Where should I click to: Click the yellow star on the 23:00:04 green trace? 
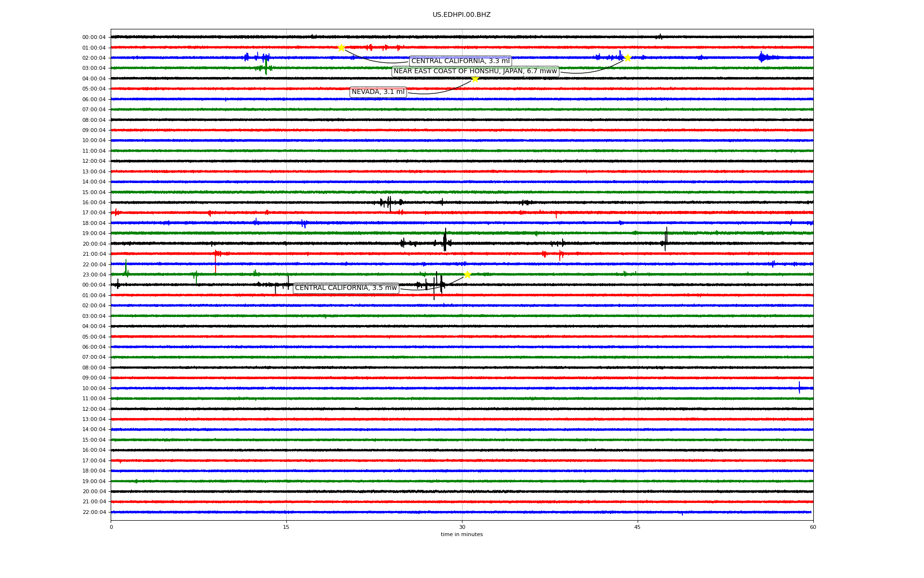tap(467, 275)
